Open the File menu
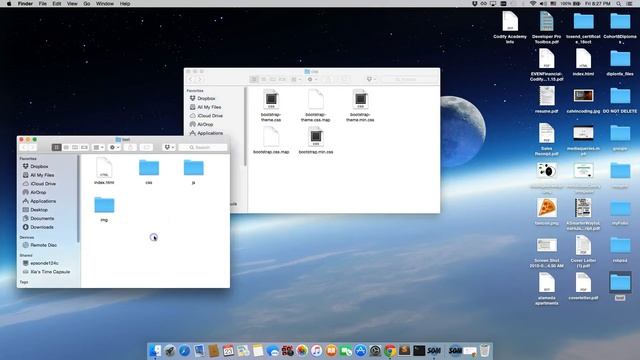 tap(42, 3)
